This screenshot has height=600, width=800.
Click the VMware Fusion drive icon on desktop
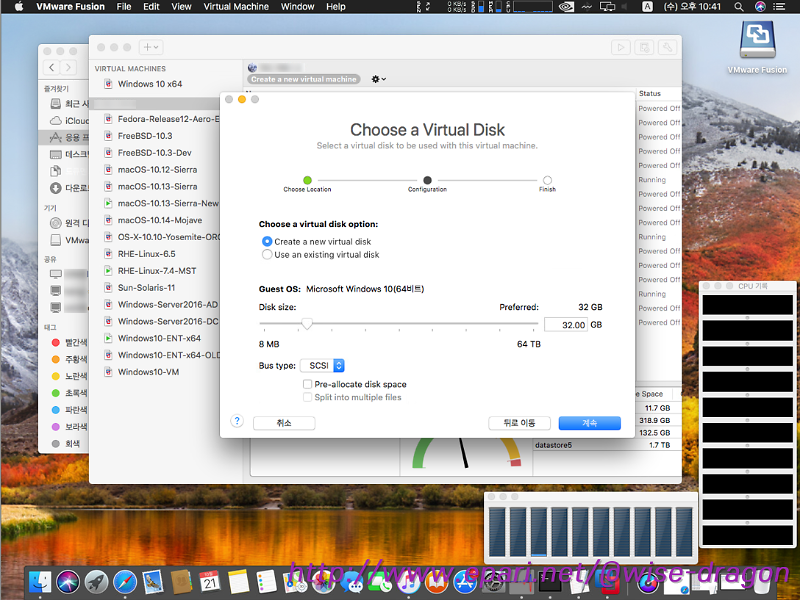tap(758, 40)
